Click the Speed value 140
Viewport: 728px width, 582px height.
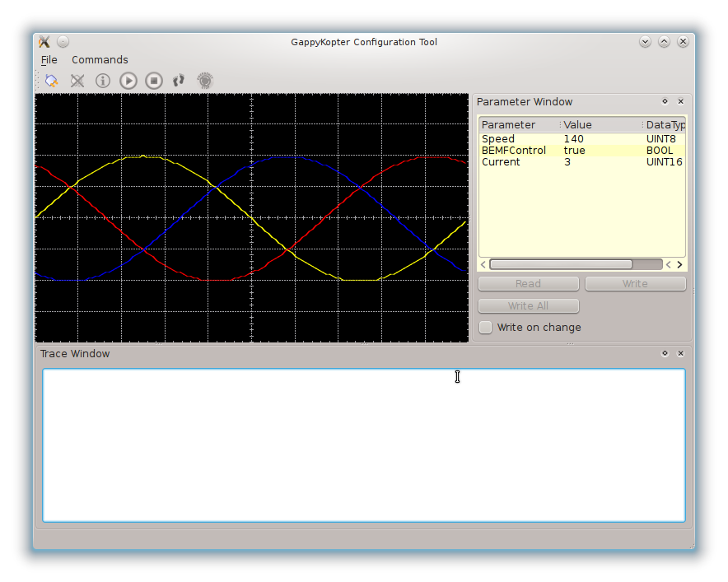[574, 139]
